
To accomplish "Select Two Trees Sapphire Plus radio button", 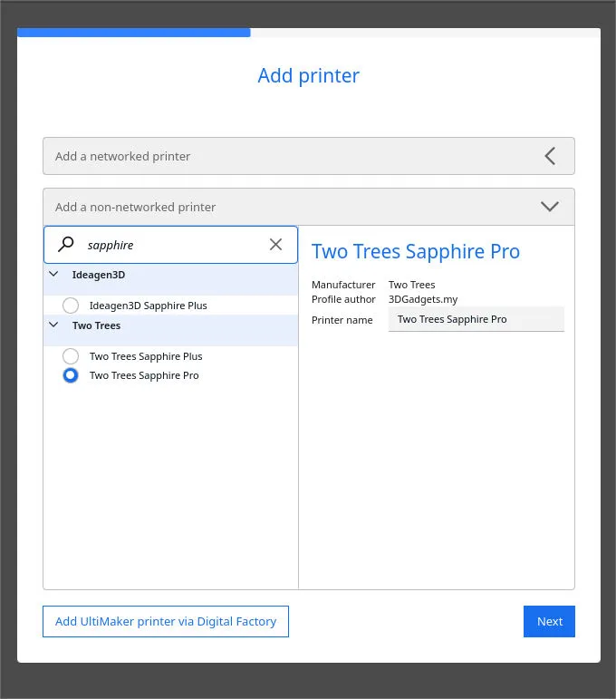I will coord(71,356).
